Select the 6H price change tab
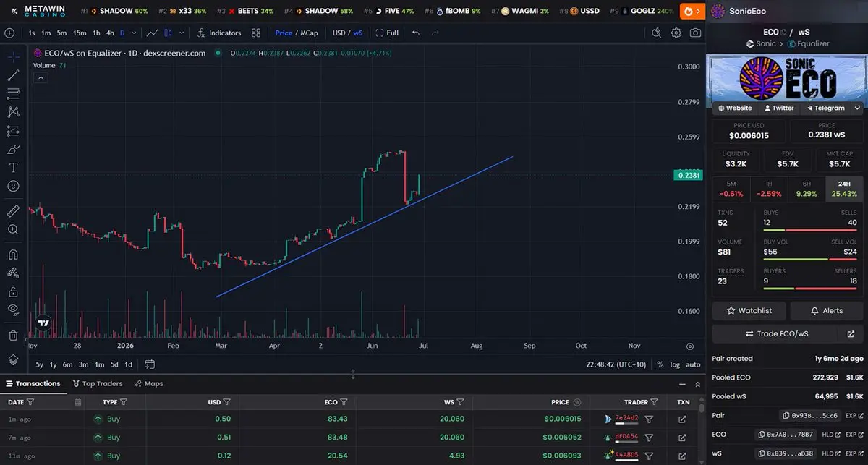 pos(807,189)
